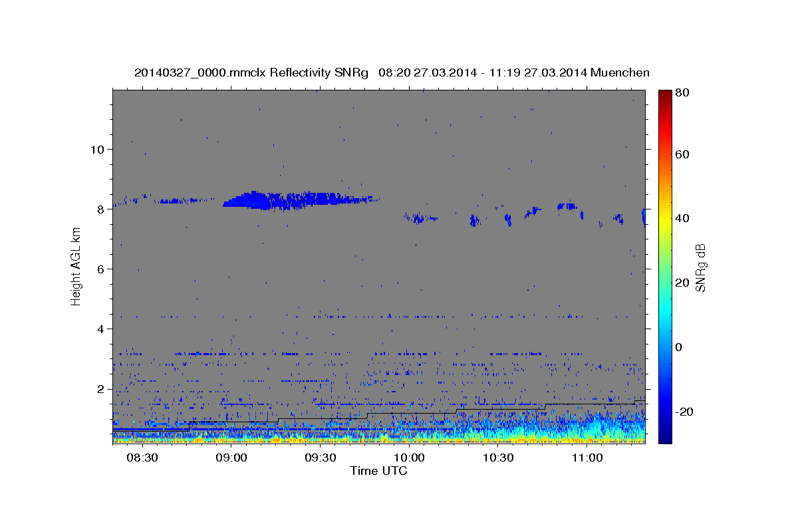Screen dimensions: 798x532
Task: Click the 09:00 time tick label
Action: tap(231, 458)
